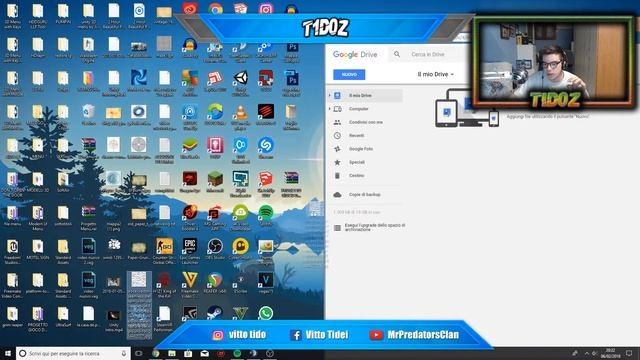Open Condivisi con me in Drive

365,122
